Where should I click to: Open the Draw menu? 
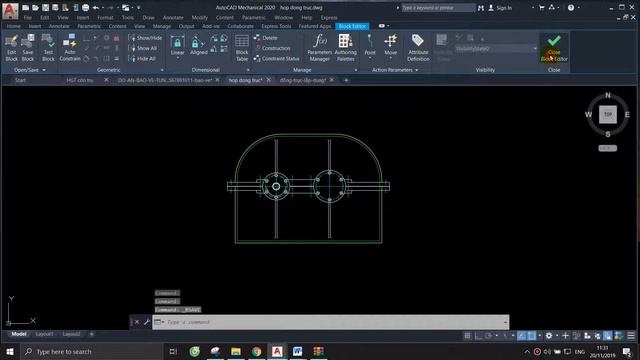149,18
